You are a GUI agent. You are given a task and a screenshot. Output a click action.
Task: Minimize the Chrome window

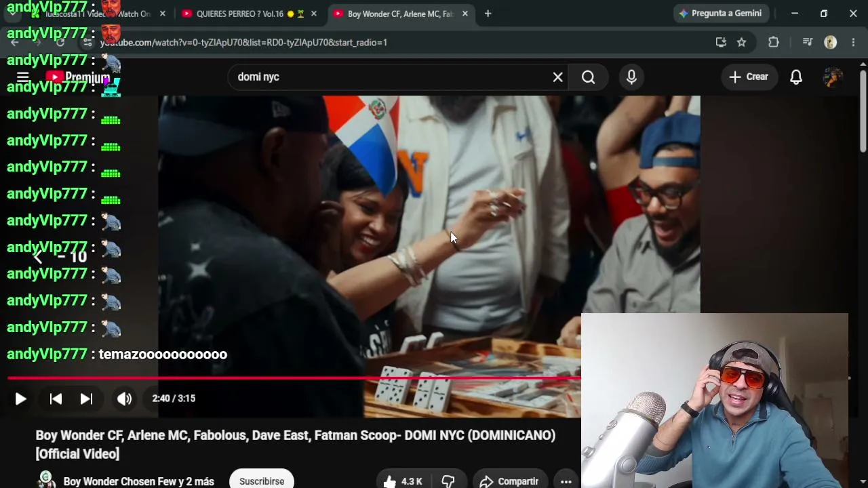pyautogui.click(x=795, y=14)
